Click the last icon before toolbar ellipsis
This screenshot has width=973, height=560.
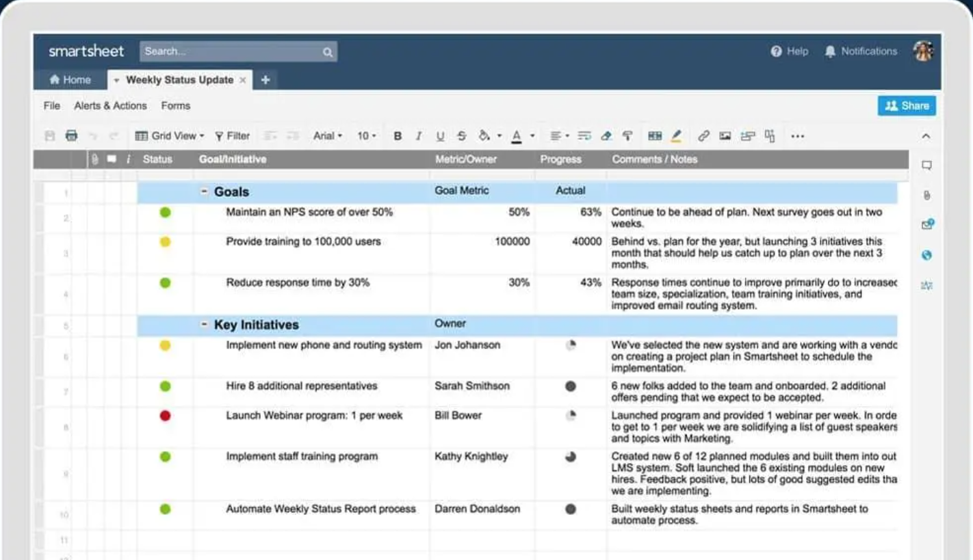(x=770, y=136)
